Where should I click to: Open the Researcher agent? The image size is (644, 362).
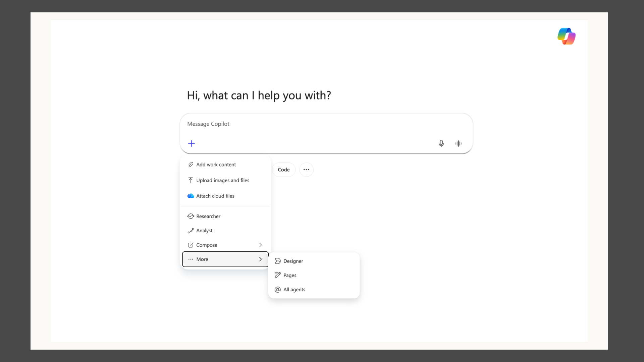click(225, 216)
